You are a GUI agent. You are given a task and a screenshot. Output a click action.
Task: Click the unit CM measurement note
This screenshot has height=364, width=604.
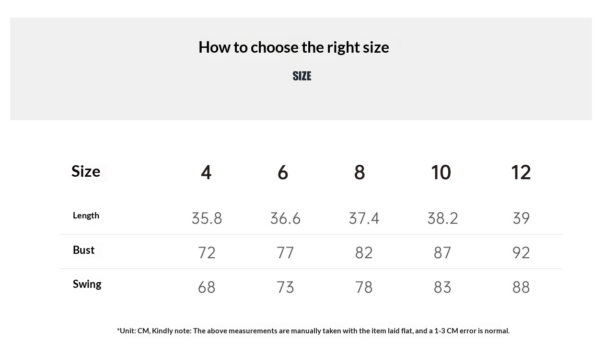click(x=313, y=331)
